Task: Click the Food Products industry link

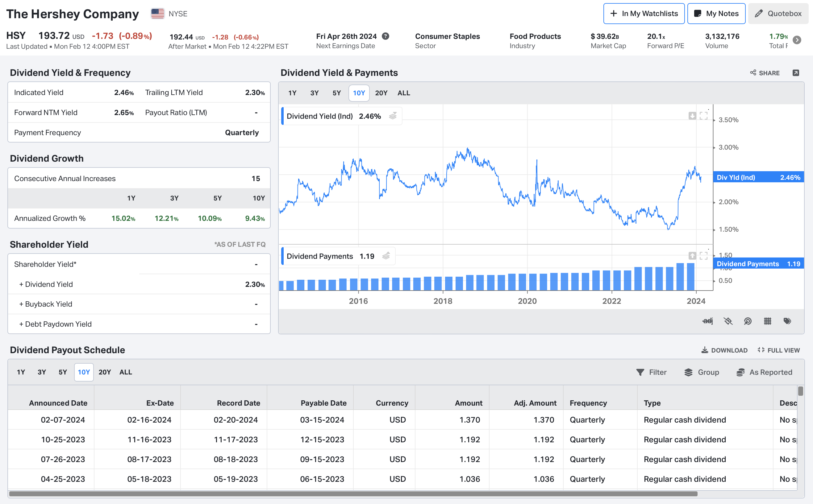Action: (x=535, y=36)
